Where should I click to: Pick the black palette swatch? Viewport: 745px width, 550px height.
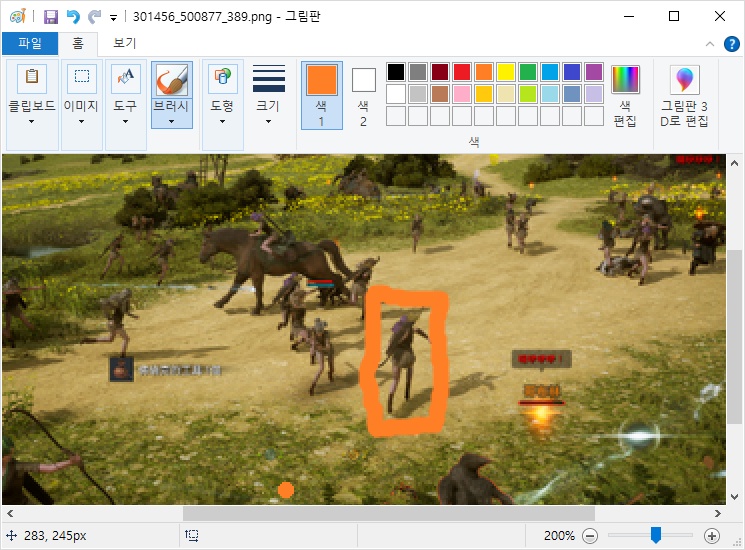(x=396, y=72)
